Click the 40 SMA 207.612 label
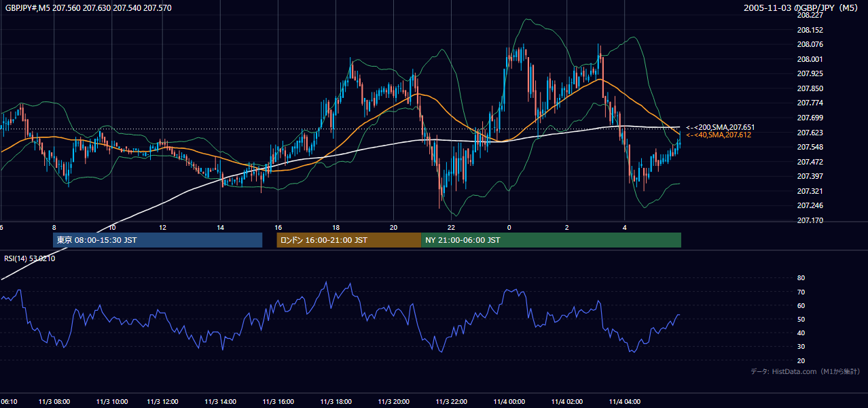868x408 pixels. point(719,135)
